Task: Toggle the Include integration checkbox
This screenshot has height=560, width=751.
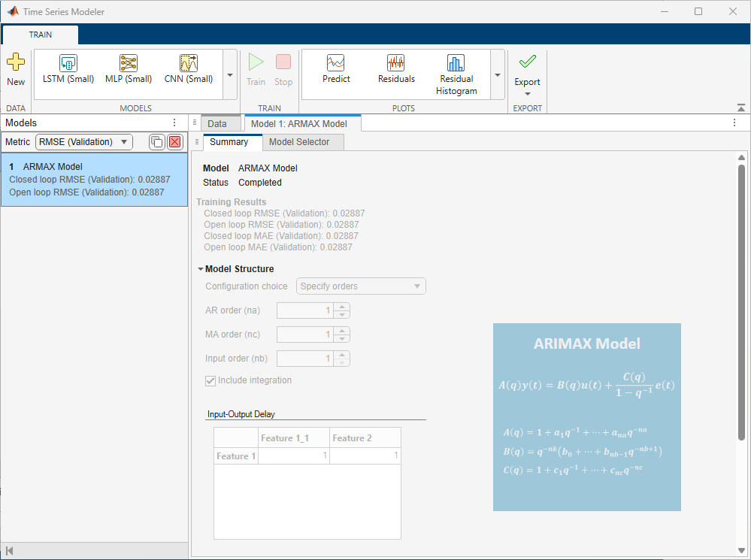Action: (210, 381)
